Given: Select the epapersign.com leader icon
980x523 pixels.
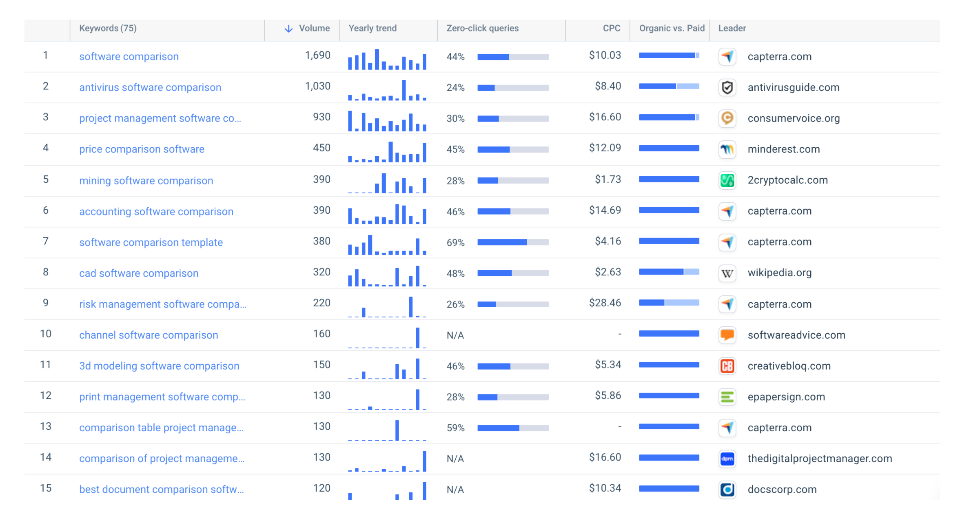Looking at the screenshot, I should point(727,397).
